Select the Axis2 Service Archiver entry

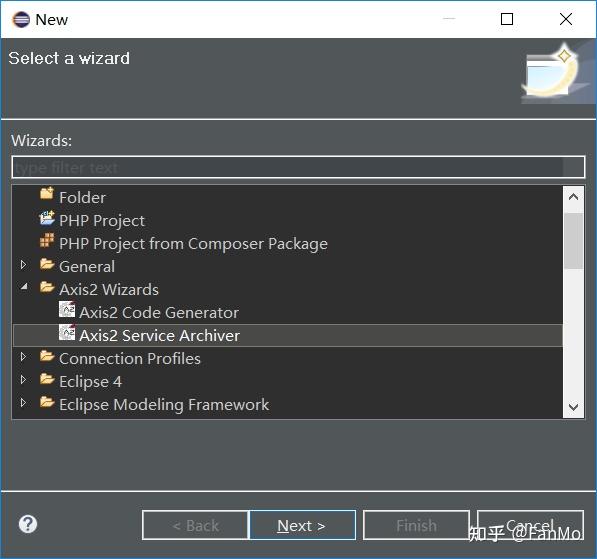(288, 335)
